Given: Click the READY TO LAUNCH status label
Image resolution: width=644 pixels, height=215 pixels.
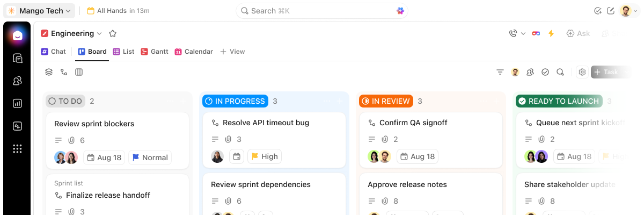Looking at the screenshot, I should click(559, 101).
